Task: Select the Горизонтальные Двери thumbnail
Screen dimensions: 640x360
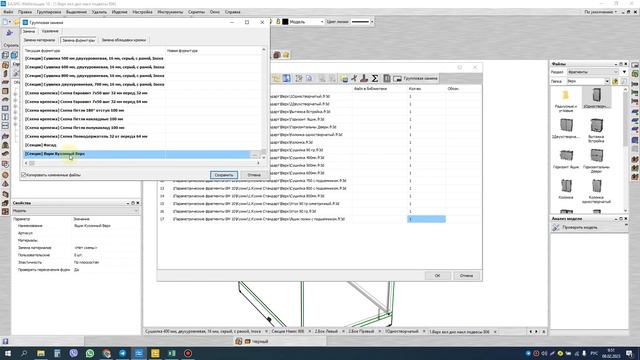Action: coord(596,161)
